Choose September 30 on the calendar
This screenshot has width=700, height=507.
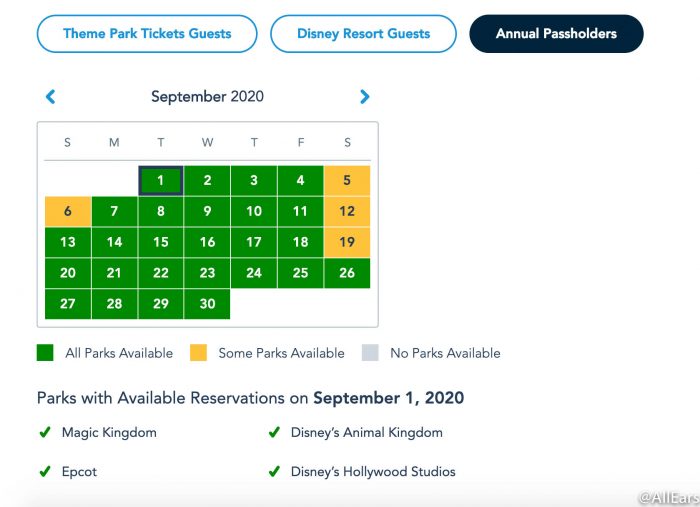tap(207, 304)
